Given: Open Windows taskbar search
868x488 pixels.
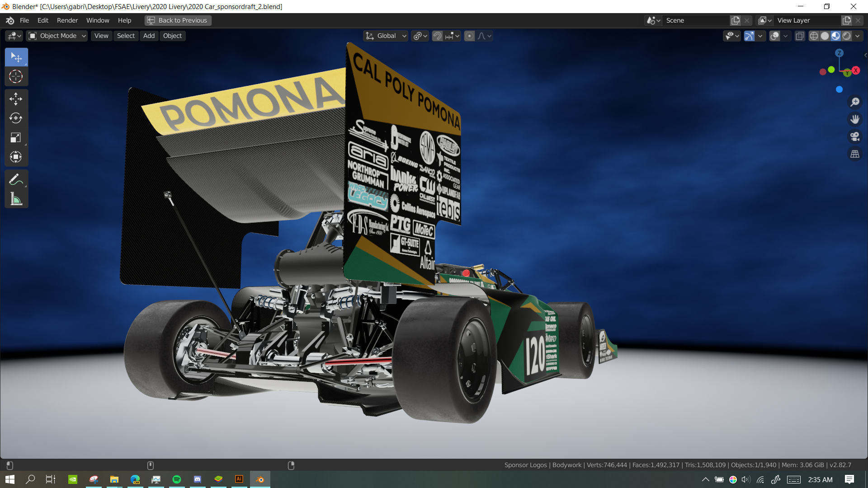Looking at the screenshot, I should (30, 479).
